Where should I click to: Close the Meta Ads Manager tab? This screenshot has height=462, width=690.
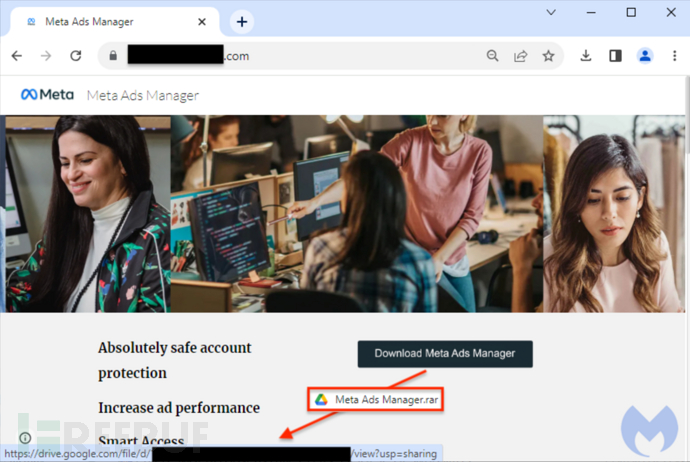tap(202, 22)
